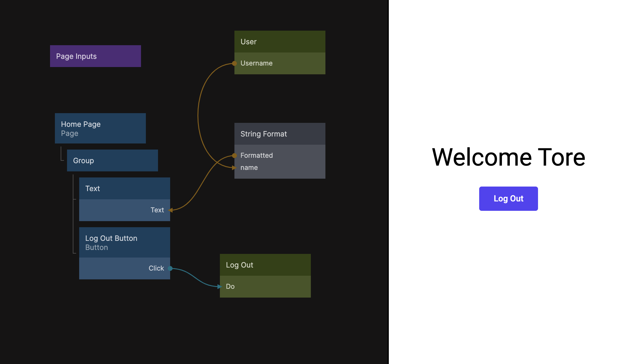
Task: Click the Welcome Tore heading text
Action: pyautogui.click(x=508, y=157)
